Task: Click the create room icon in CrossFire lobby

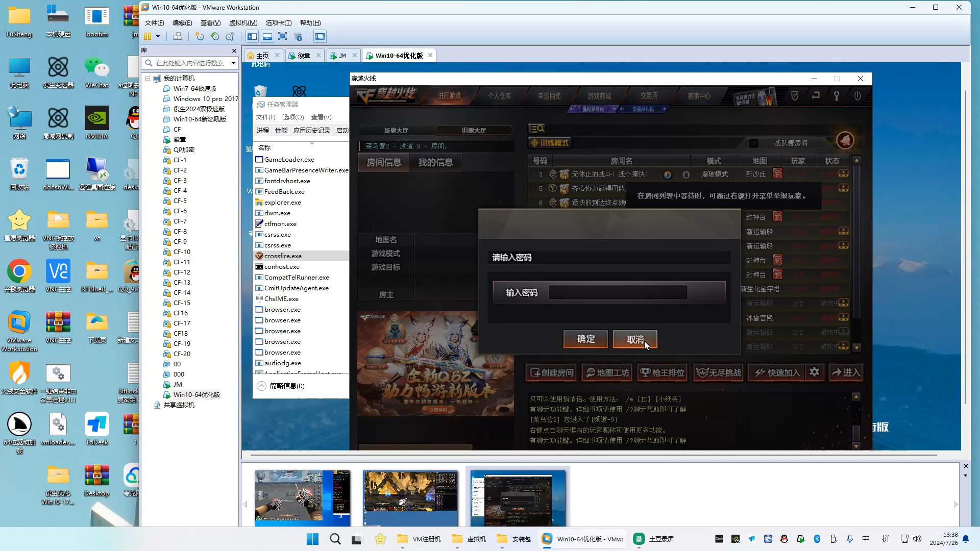Action: click(551, 373)
